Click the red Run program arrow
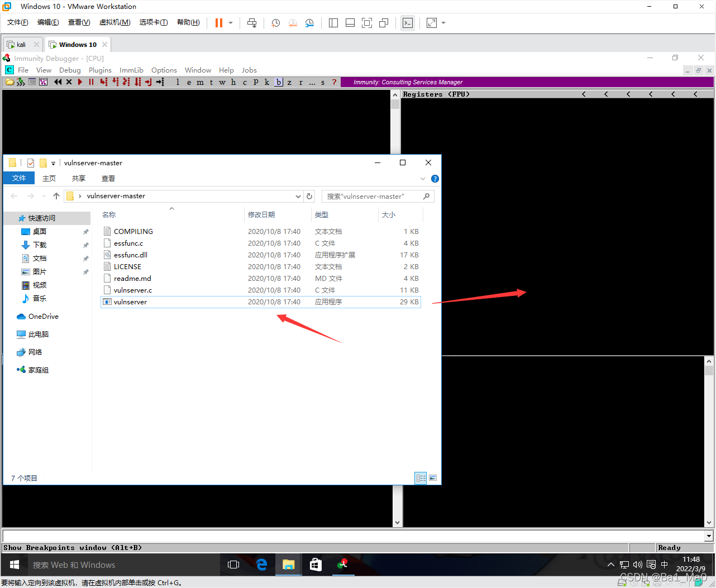716x588 pixels. click(80, 82)
